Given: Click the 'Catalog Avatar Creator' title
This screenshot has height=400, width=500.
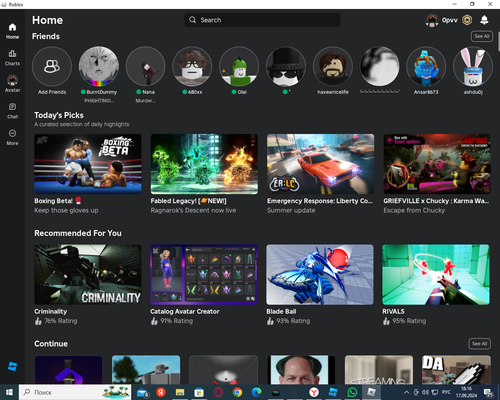Looking at the screenshot, I should click(x=185, y=311).
